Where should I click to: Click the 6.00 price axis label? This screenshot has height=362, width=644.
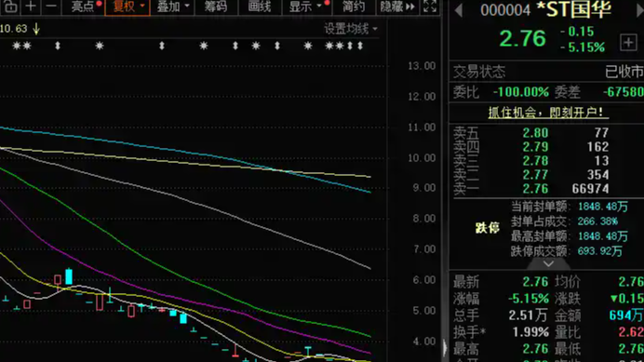(x=424, y=280)
